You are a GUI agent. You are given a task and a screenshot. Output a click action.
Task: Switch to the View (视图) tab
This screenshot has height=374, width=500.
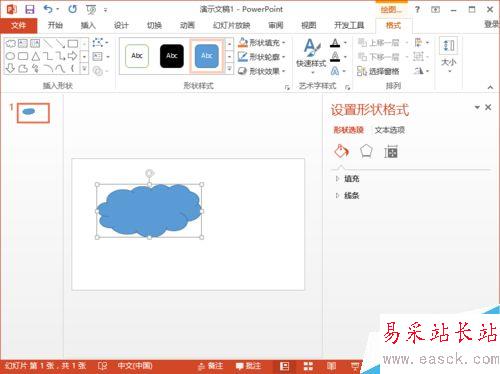pos(309,25)
